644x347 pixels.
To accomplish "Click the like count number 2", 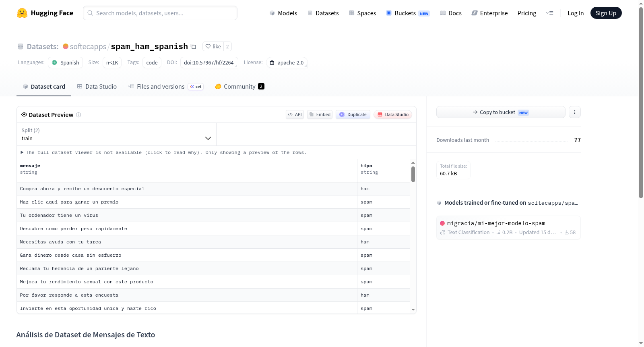I will (x=227, y=46).
